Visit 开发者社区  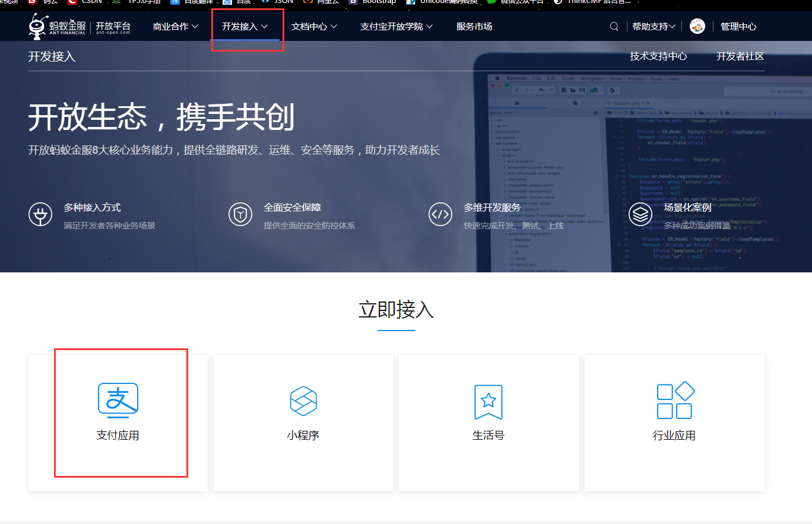pyautogui.click(x=740, y=56)
